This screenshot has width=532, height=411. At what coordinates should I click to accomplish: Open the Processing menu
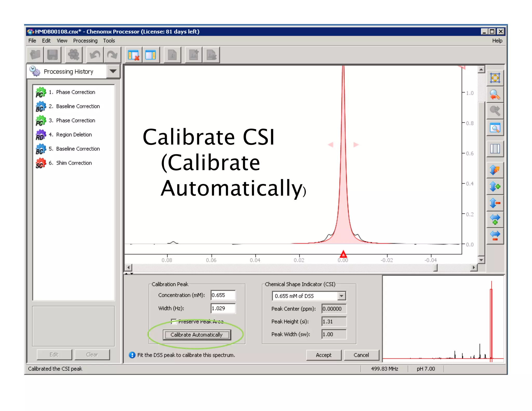pyautogui.click(x=85, y=41)
